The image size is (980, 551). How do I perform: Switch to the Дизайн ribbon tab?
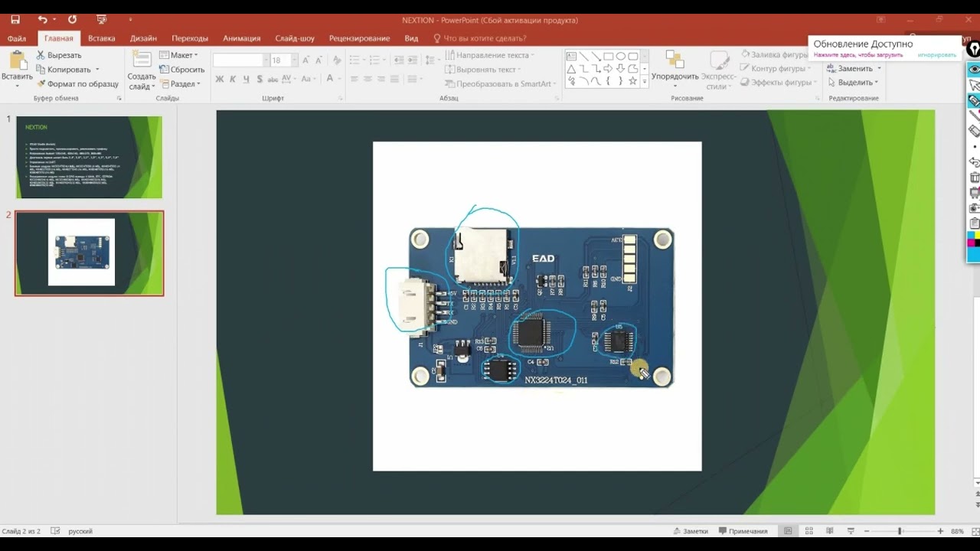(x=143, y=38)
